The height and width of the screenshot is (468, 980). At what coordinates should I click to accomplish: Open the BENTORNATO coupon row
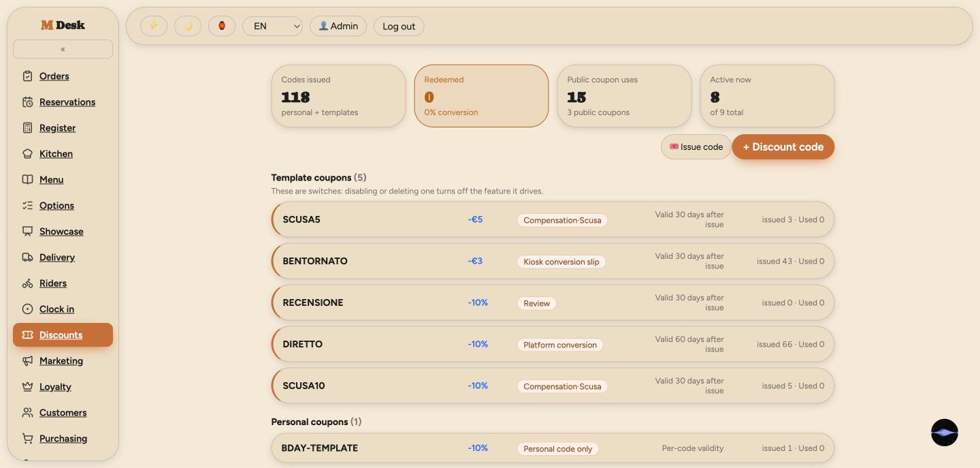pos(553,261)
